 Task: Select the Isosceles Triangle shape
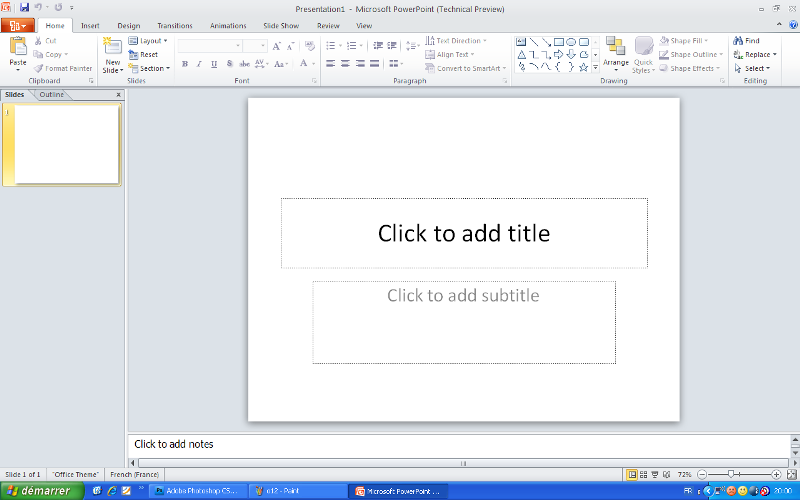[x=521, y=55]
